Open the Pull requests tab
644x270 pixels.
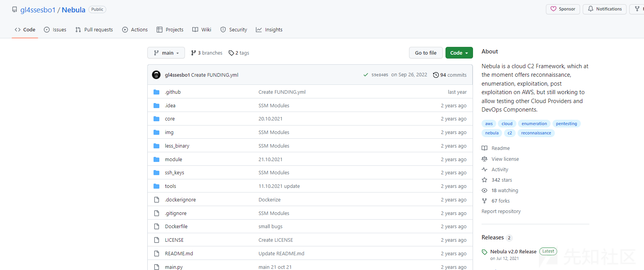click(94, 29)
